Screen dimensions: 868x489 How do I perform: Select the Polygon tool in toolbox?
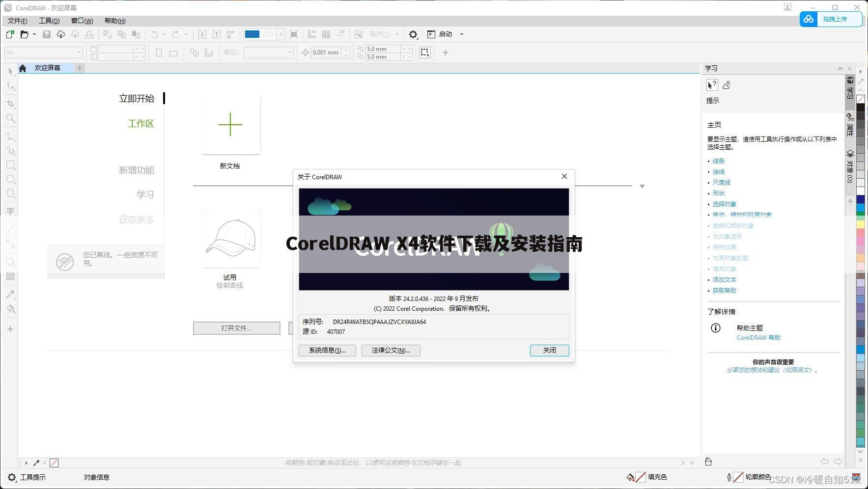pyautogui.click(x=10, y=193)
